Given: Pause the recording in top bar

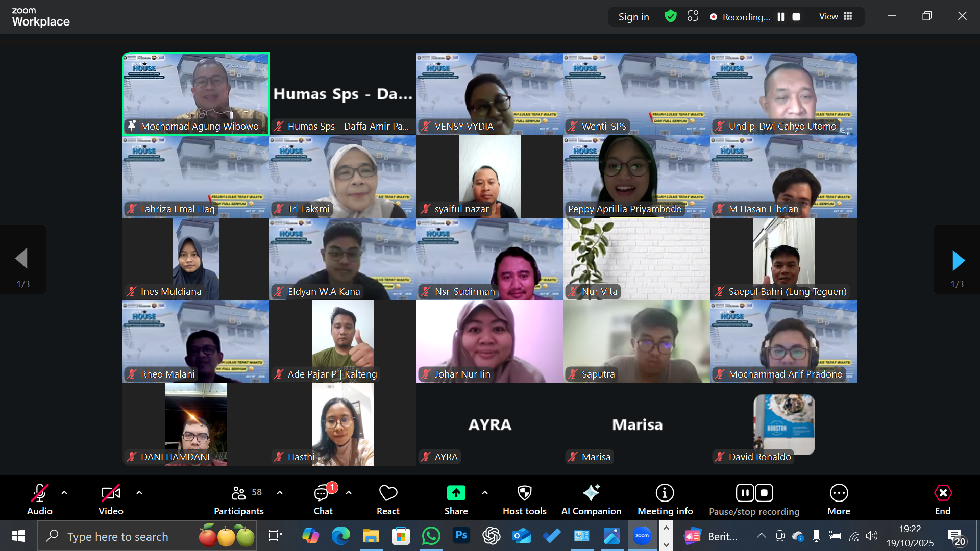Looking at the screenshot, I should pos(781,17).
